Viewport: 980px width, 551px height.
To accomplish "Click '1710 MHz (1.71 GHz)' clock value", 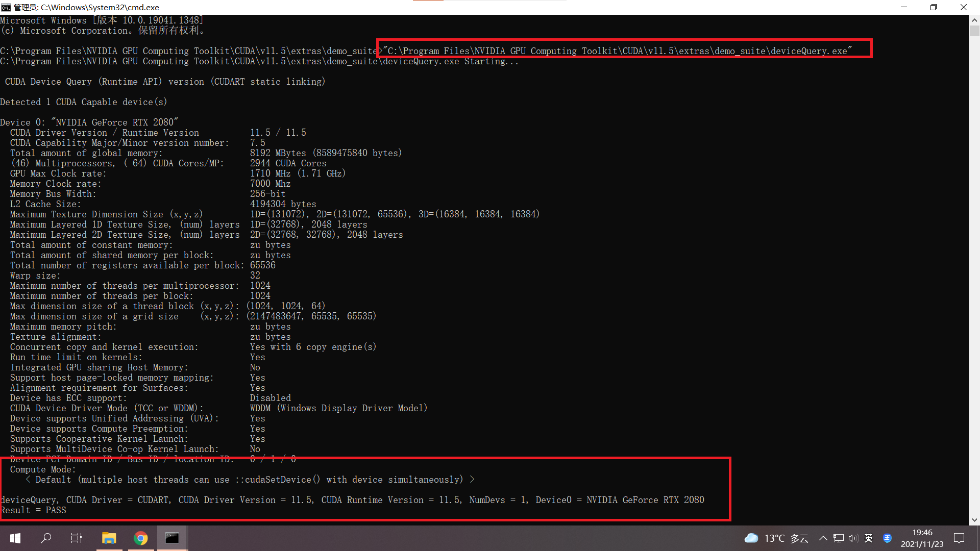I will click(298, 173).
